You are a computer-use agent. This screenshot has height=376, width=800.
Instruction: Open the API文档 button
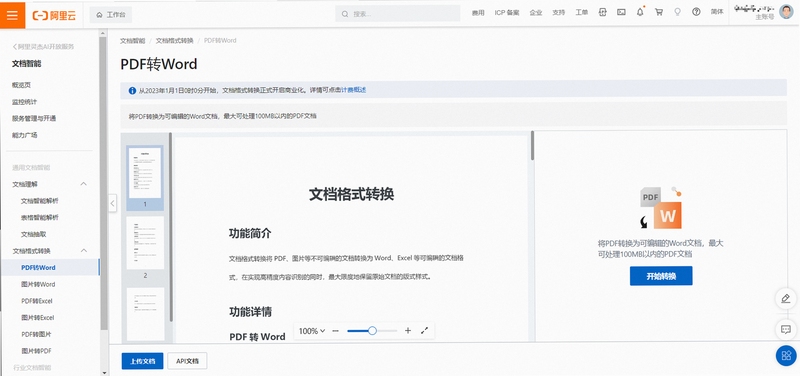tap(187, 361)
